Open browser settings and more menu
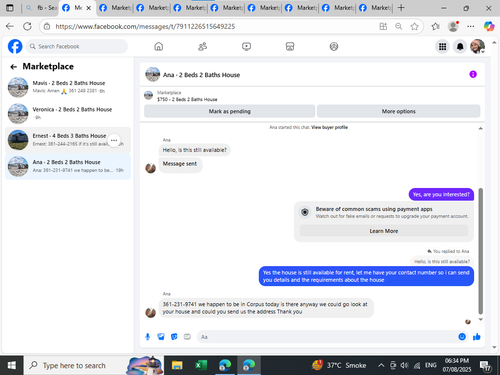This screenshot has width=500, height=375. (x=471, y=26)
